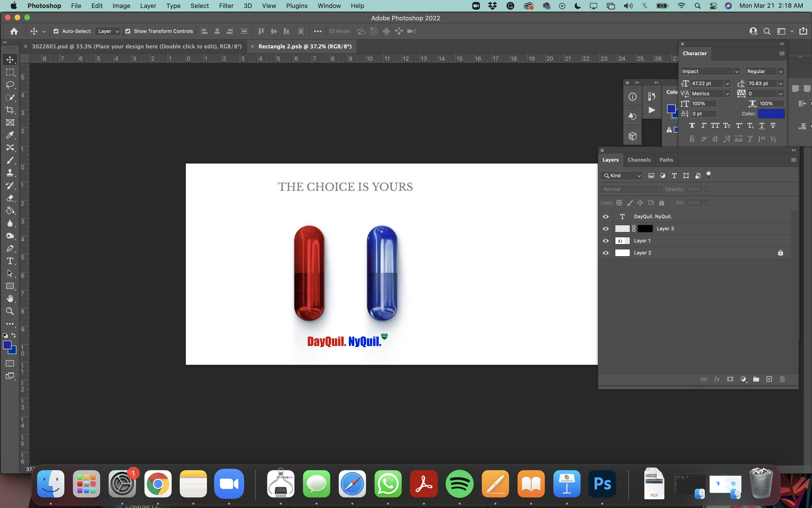812x508 pixels.
Task: Select the Eraser tool
Action: (10, 198)
